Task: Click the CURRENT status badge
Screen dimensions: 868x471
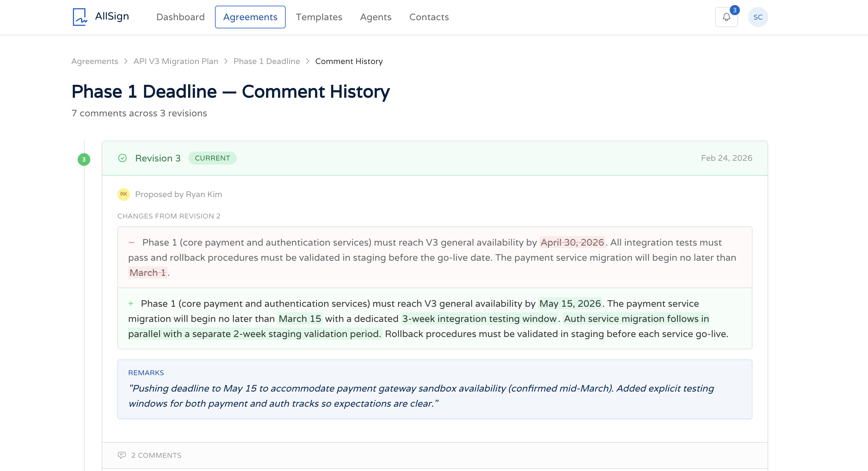Action: click(x=212, y=158)
